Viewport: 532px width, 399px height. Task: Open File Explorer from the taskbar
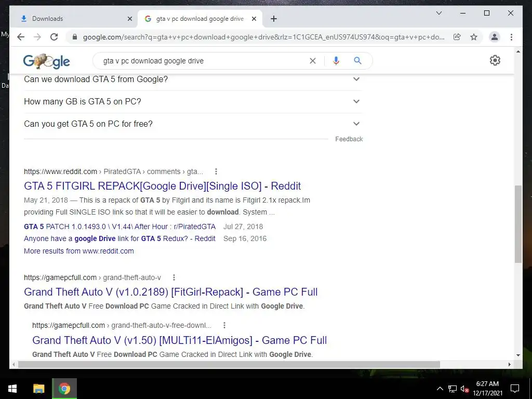pyautogui.click(x=38, y=389)
